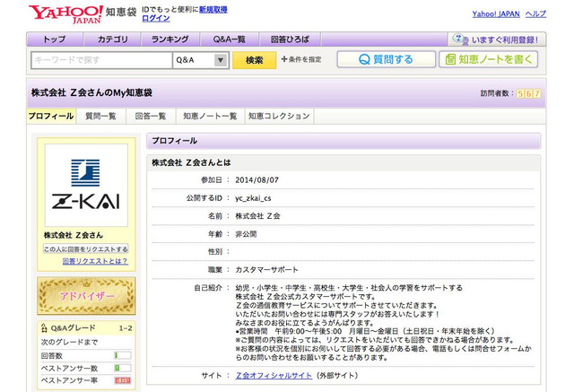This screenshot has width=574, height=392.
Task: Switch to the 知恵コレクション tab
Action: (x=279, y=116)
